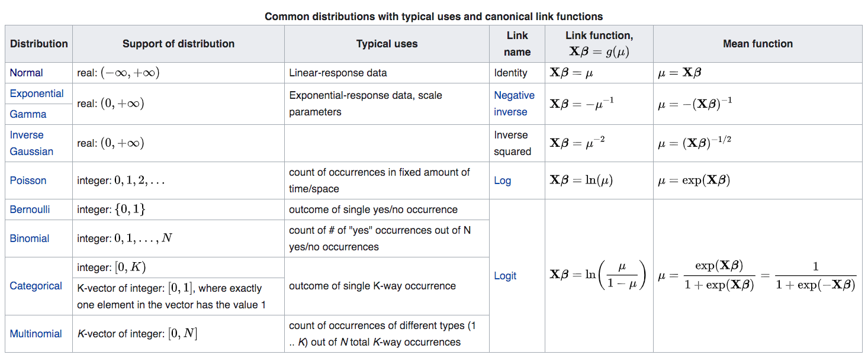Open the Inverse Gaussian link
The height and width of the screenshot is (361, 868).
[31, 143]
